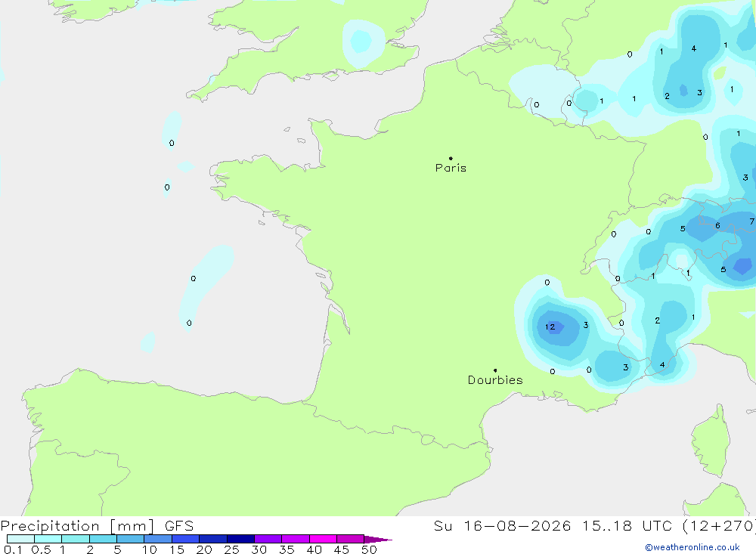
Task: Click the 40–45 mm magenta legend swatch
Action: tap(323, 539)
